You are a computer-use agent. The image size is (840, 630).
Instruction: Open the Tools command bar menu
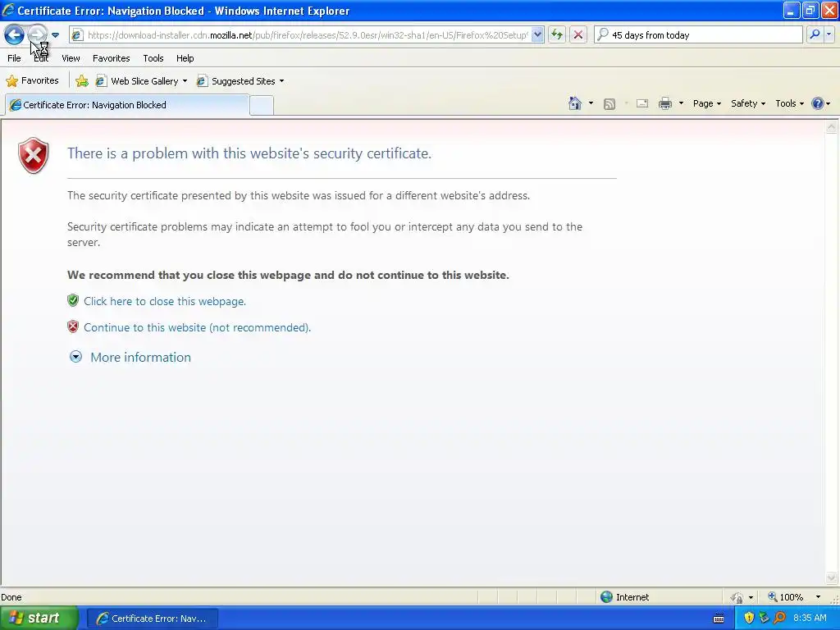[x=790, y=103]
